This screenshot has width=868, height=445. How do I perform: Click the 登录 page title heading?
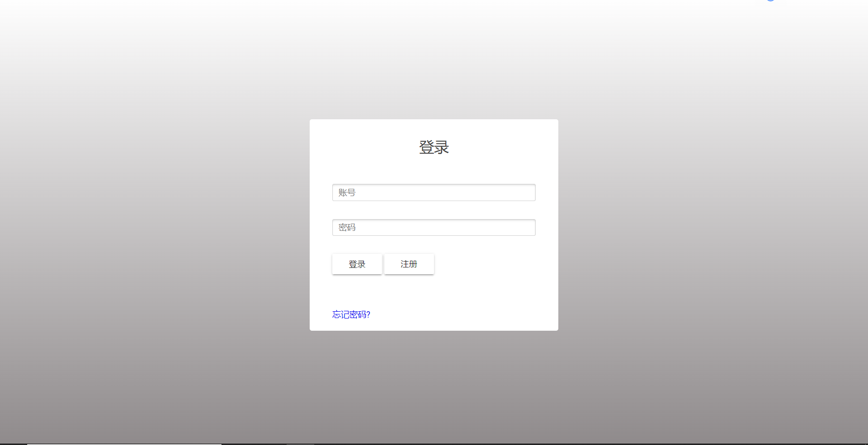tap(433, 147)
